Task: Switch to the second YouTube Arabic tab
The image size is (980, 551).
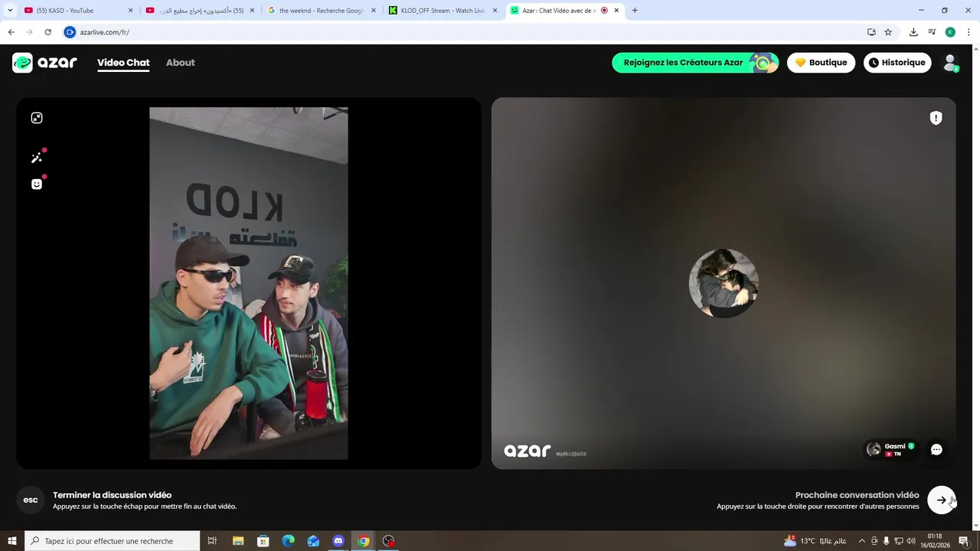Action: (199, 11)
